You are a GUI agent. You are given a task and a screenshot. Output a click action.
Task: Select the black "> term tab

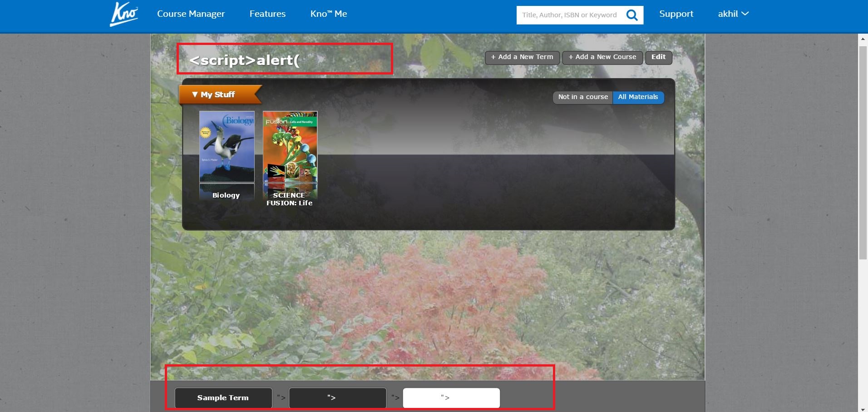point(337,398)
